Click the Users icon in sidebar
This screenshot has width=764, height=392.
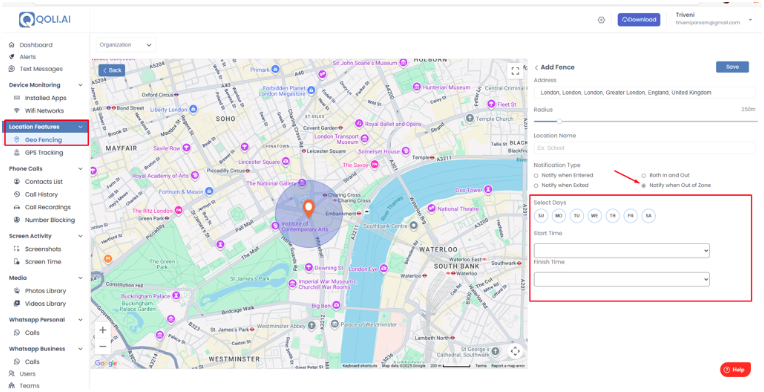pyautogui.click(x=12, y=374)
